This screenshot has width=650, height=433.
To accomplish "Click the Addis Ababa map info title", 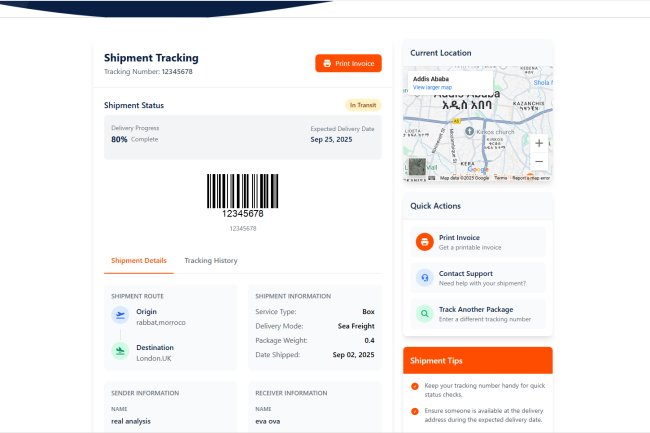I will click(431, 79).
